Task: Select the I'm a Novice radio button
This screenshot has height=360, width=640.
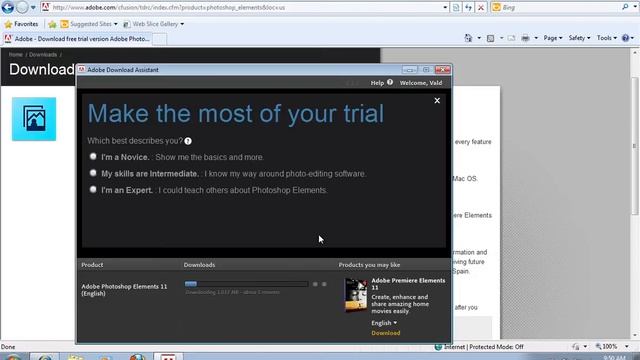Action: pyautogui.click(x=93, y=156)
